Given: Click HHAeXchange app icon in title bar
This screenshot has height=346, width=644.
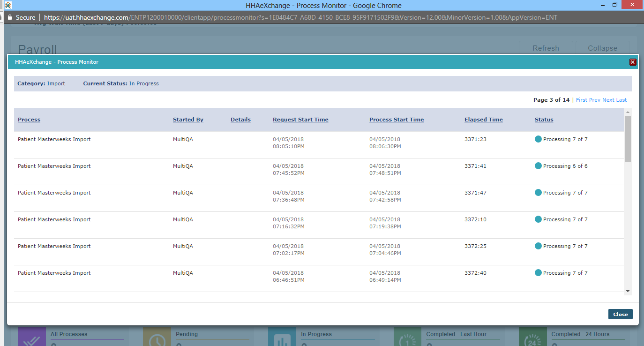Looking at the screenshot, I should pos(7,5).
